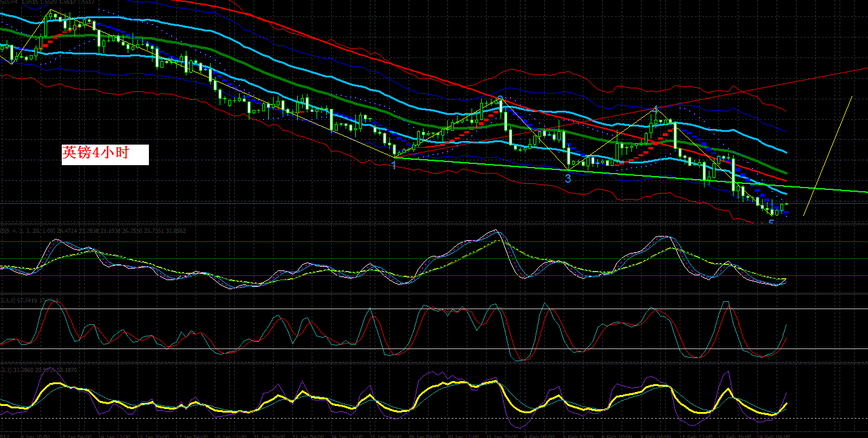
Task: Click the wave label 3 on the chart
Action: coord(568,178)
